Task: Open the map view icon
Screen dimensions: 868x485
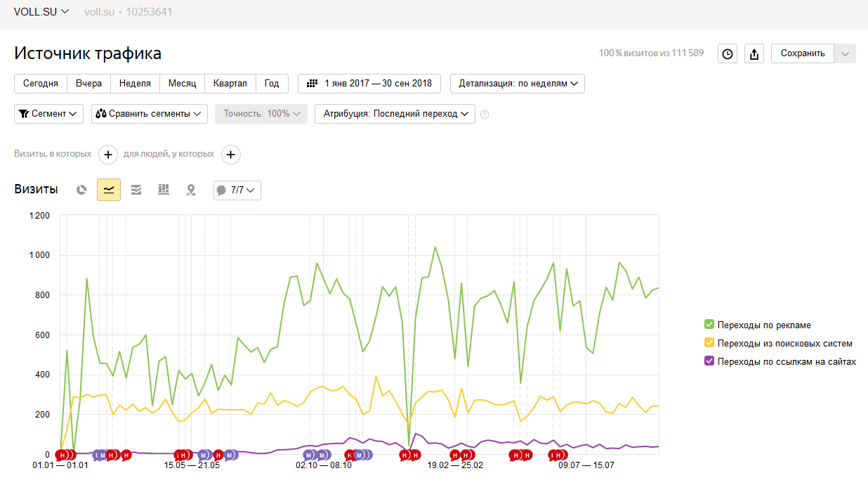Action: pos(190,190)
